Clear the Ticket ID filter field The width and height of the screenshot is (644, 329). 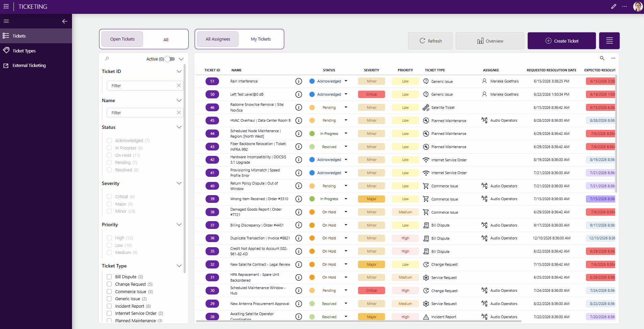pyautogui.click(x=178, y=86)
